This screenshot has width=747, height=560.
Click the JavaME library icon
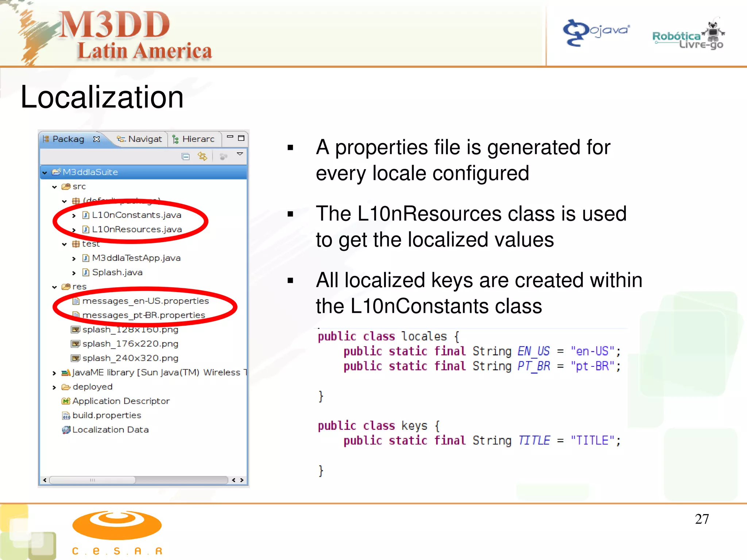click(x=66, y=373)
